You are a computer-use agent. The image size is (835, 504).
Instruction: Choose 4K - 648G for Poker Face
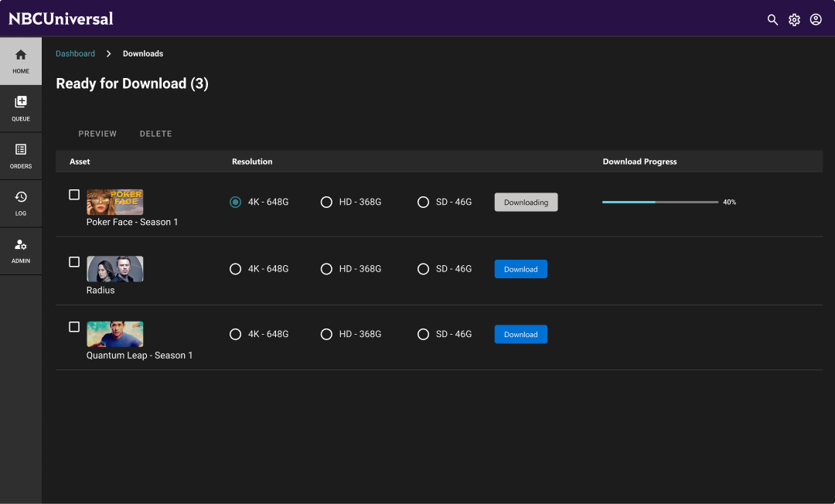[x=235, y=203]
